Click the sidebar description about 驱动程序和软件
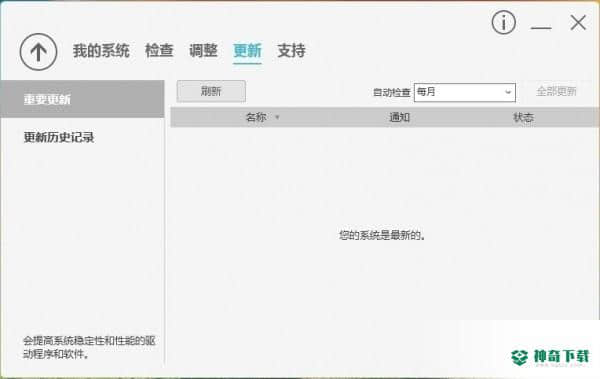600x379 pixels. [x=89, y=347]
